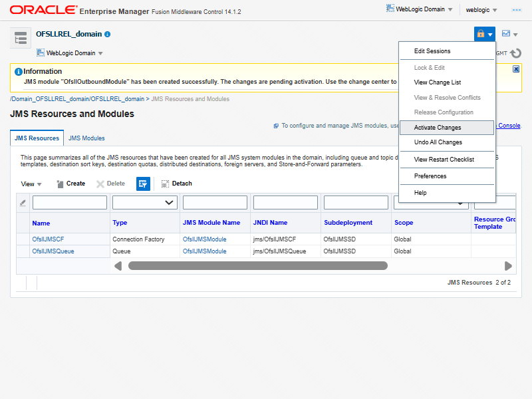
Task: Click the Create toolbar button
Action: tap(71, 184)
